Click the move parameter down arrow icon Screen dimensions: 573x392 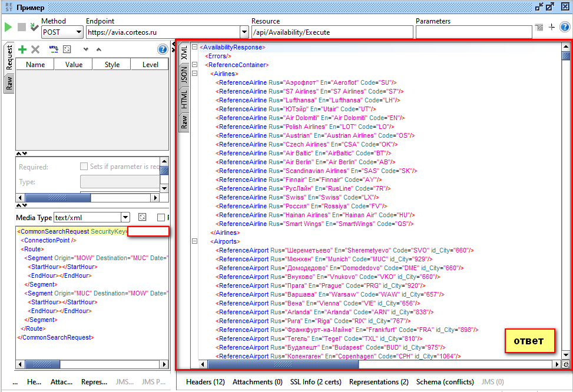point(86,49)
